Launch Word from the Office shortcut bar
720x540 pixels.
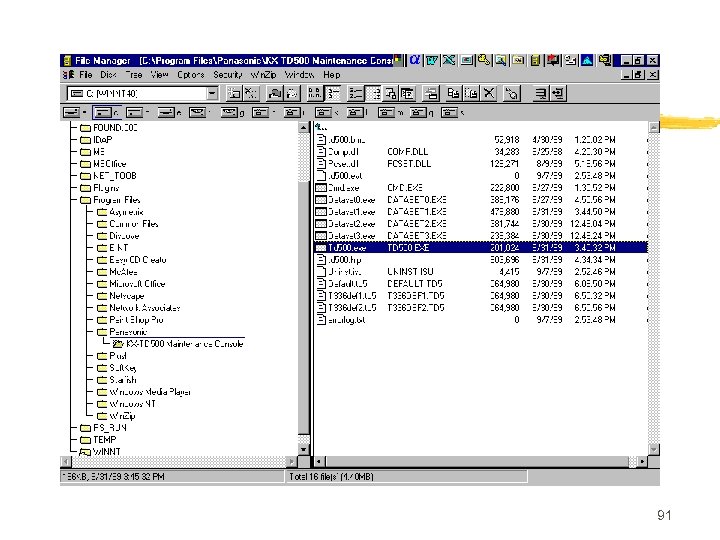pyautogui.click(x=432, y=60)
